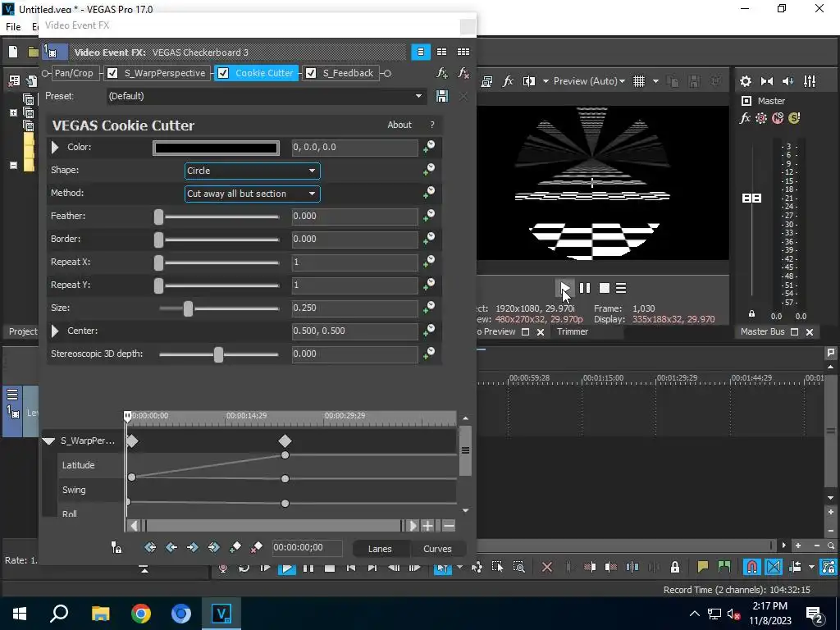Viewport: 840px width, 630px height.
Task: Toggle the Sync Cursor lock icon
Action: point(116,547)
